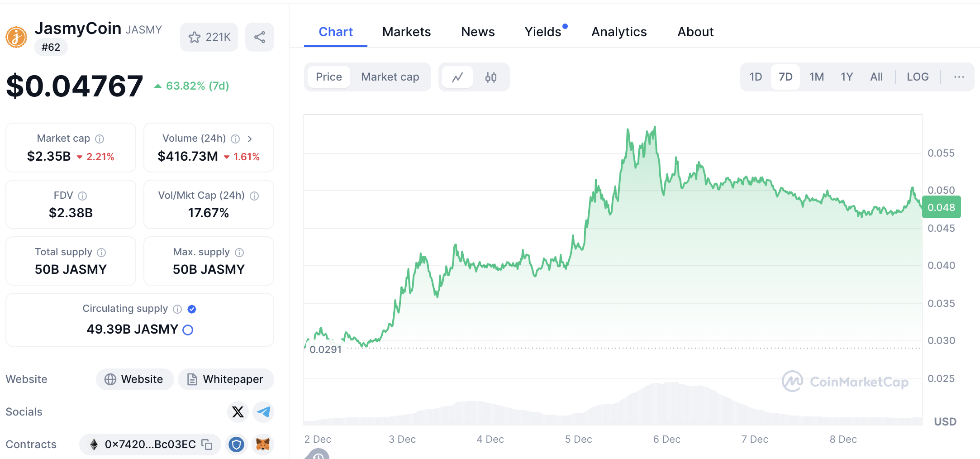Select the line chart view icon
The image size is (980, 459).
[x=457, y=77]
